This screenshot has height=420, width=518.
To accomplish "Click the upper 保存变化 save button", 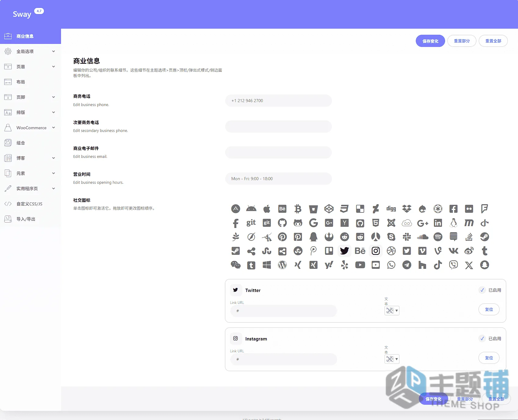I will (x=430, y=41).
